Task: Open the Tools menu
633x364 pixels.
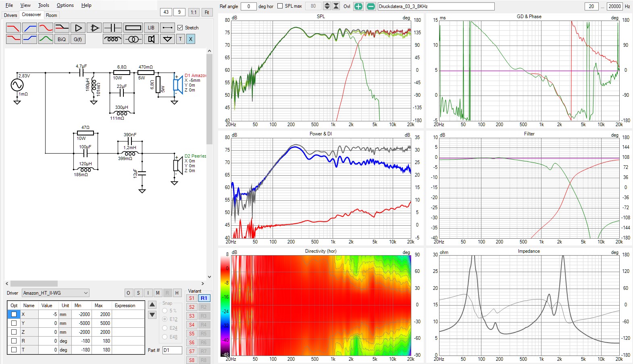Action: pyautogui.click(x=44, y=5)
